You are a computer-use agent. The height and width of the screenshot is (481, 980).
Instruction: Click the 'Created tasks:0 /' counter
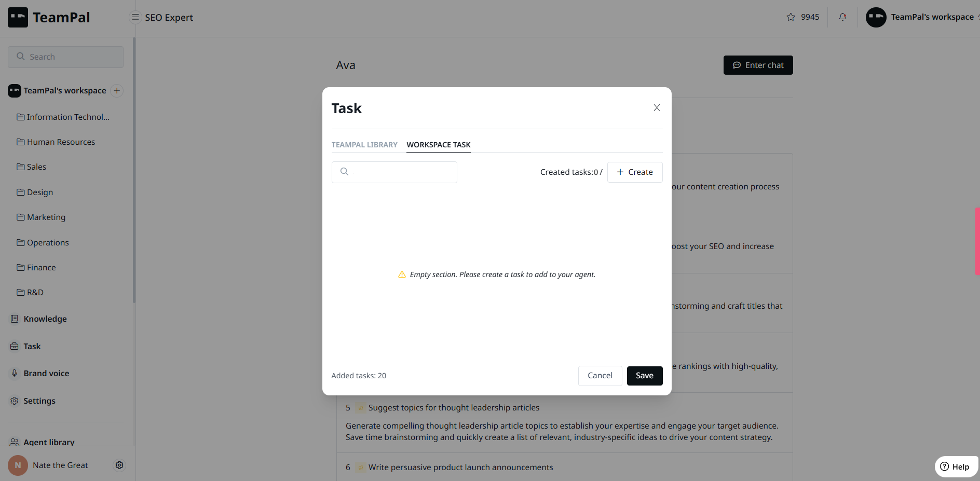[571, 172]
